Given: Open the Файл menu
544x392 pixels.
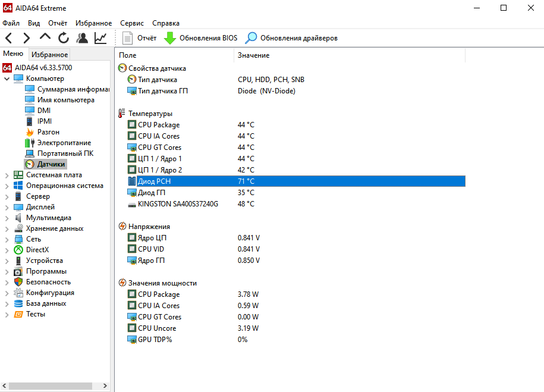Looking at the screenshot, I should pos(11,23).
